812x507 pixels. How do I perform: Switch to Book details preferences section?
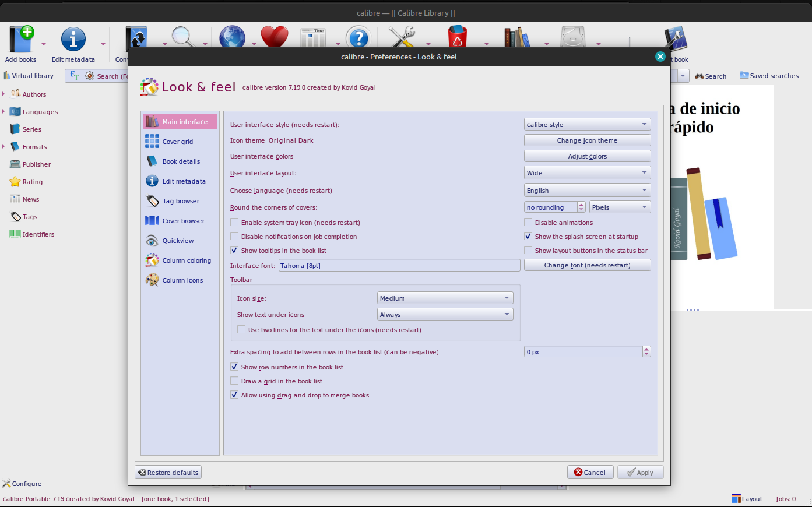tap(180, 161)
